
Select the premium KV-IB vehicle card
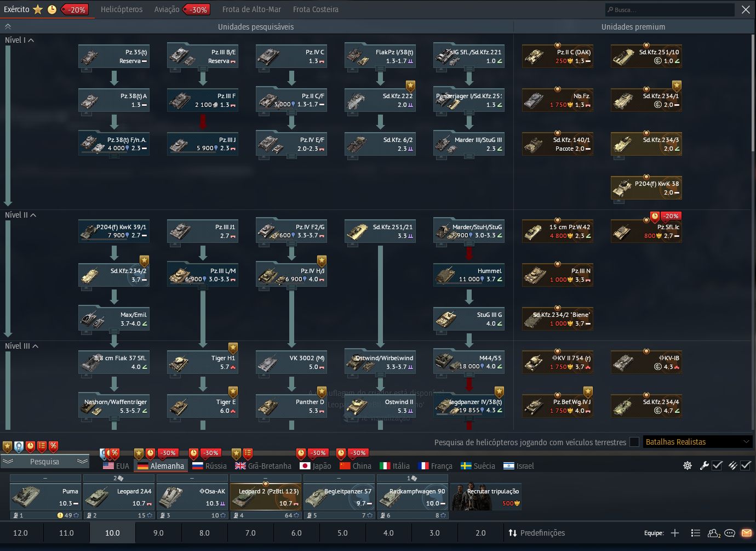pos(646,362)
